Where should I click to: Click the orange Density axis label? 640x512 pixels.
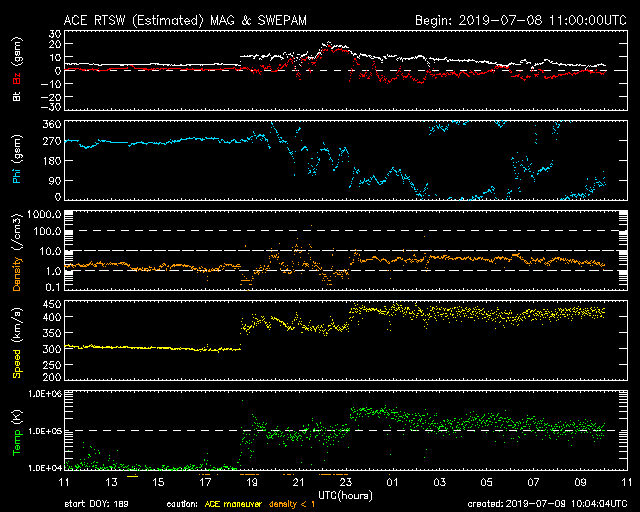[x=17, y=274]
